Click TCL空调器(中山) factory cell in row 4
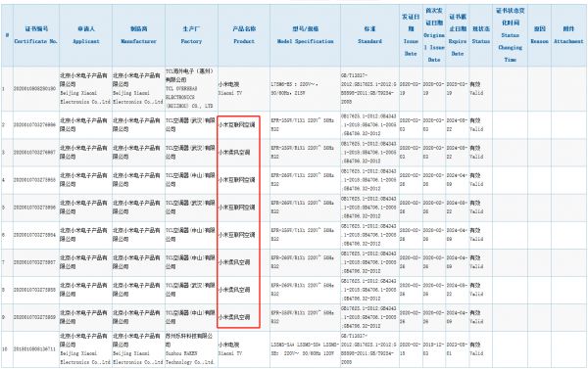 (190, 180)
